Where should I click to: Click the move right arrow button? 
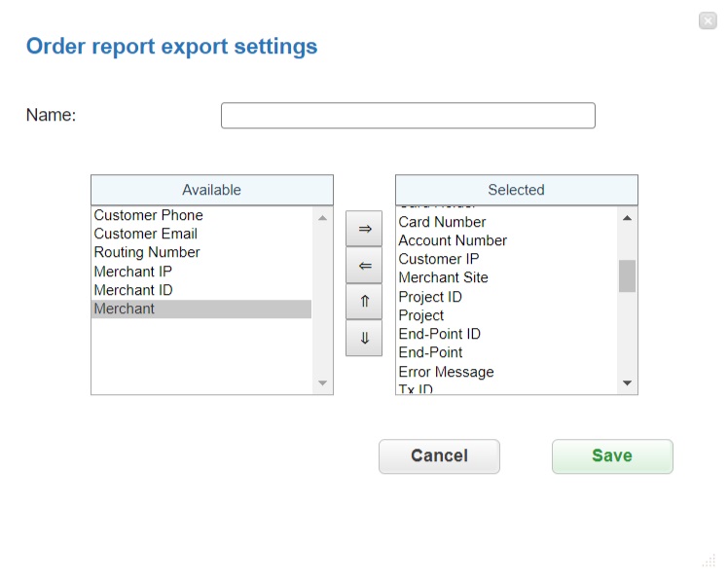click(364, 229)
